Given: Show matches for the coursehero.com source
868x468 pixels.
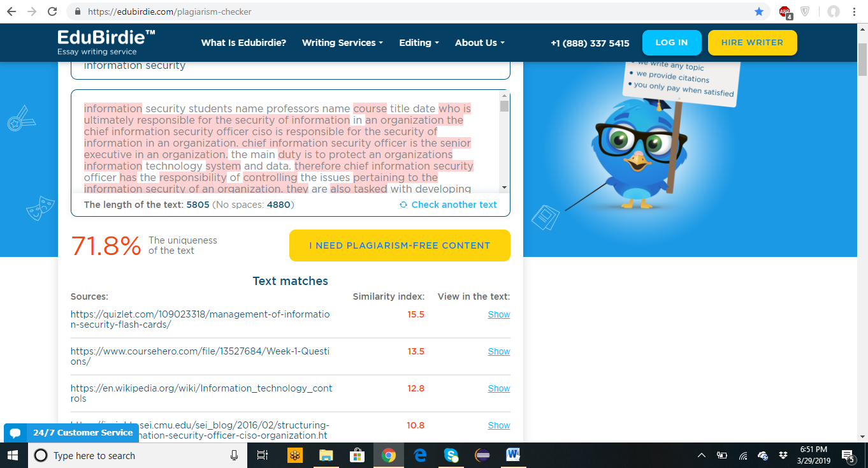Looking at the screenshot, I should (x=499, y=351).
